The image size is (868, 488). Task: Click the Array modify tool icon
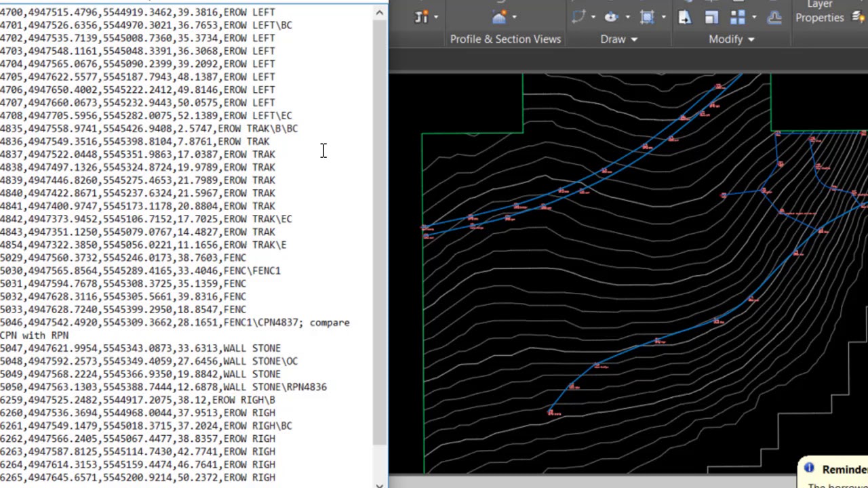coord(738,18)
